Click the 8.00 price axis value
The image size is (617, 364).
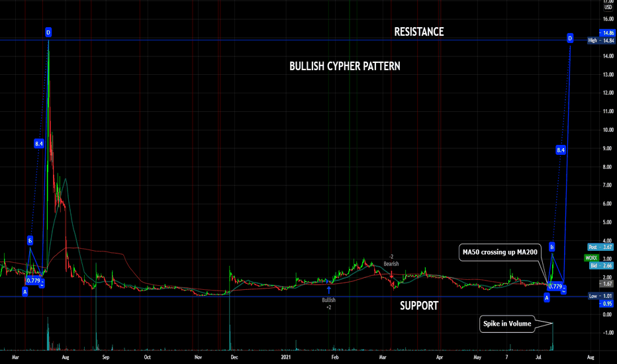pos(608,167)
